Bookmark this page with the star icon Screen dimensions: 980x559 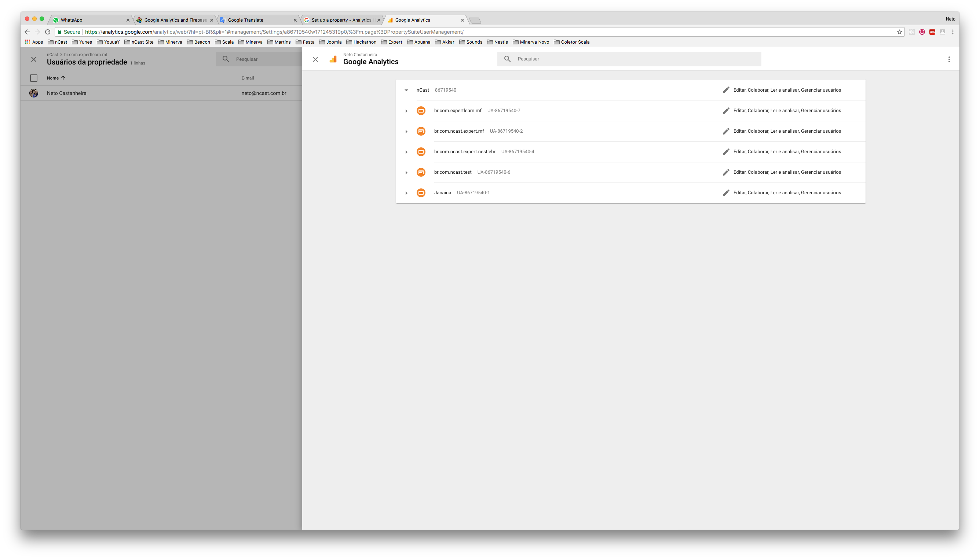tap(899, 32)
